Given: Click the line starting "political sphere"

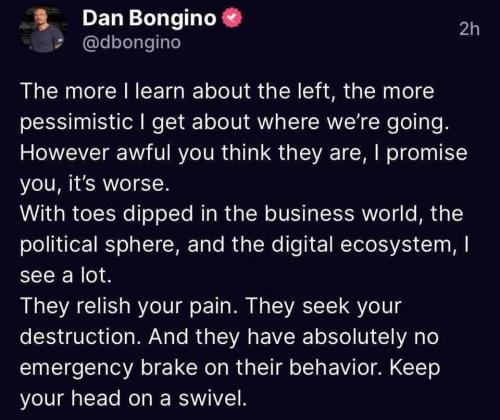Looking at the screenshot, I should (x=245, y=245).
